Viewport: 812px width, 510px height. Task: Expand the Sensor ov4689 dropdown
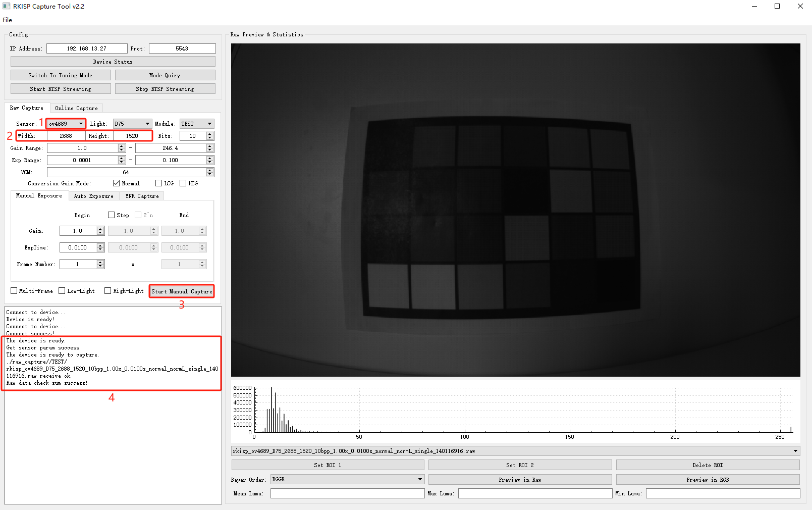tap(66, 124)
